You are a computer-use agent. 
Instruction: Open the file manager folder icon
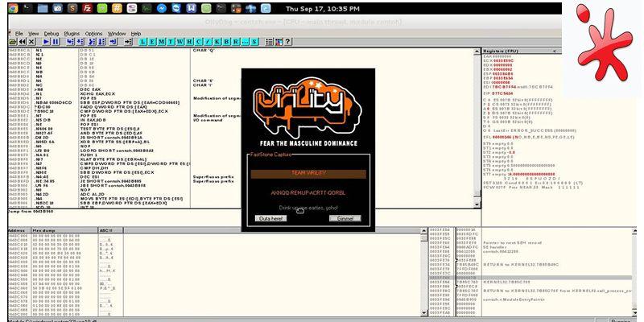[43, 8]
